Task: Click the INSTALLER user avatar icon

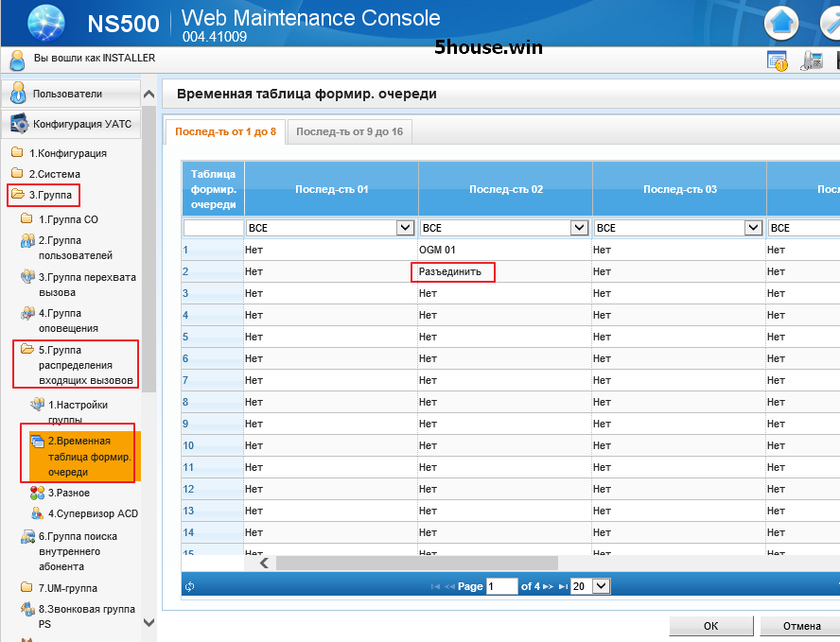Action: point(17,60)
